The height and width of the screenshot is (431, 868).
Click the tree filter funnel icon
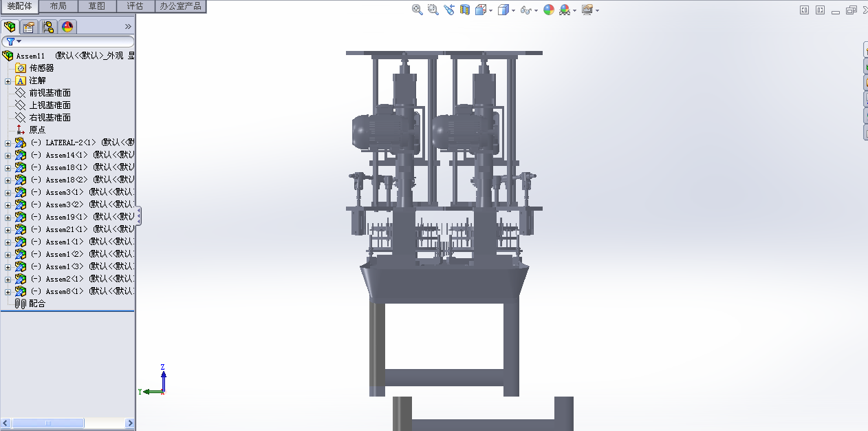10,41
